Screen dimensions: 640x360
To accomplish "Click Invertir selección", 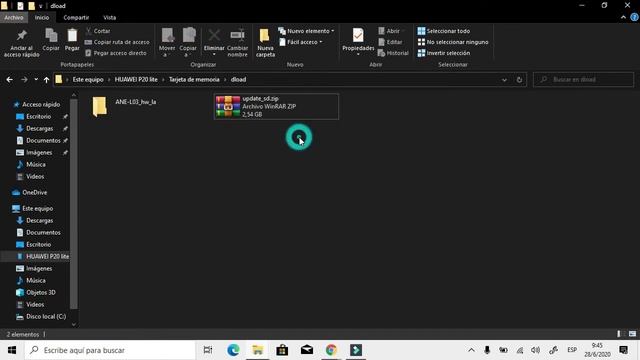I will 444,53.
